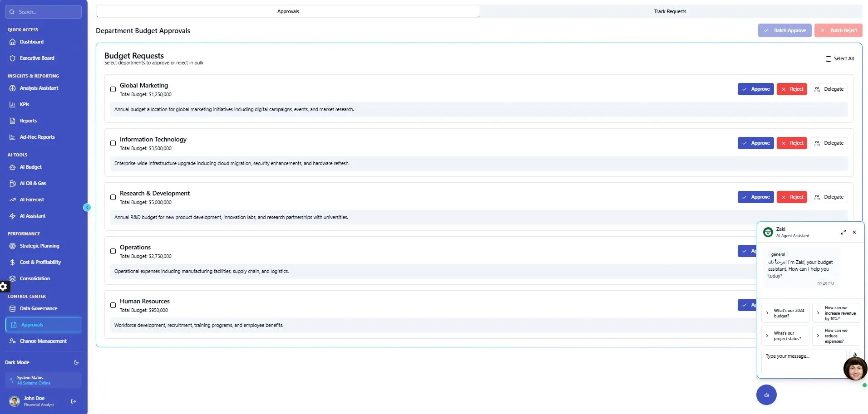
Task: Toggle Dark Mode moon switch
Action: [76, 362]
